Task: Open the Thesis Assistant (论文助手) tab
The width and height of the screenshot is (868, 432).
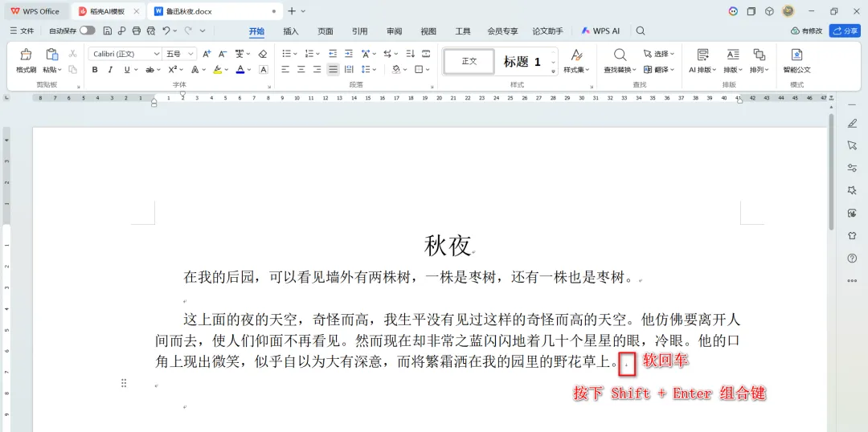Action: tap(547, 31)
